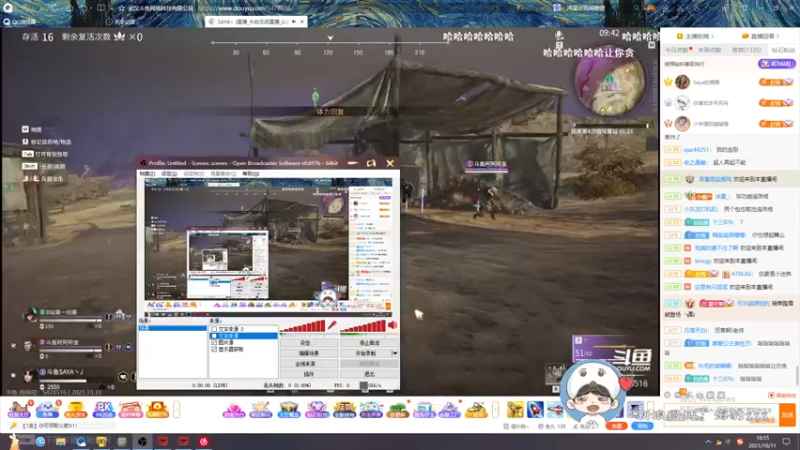Click the pink ticket icon right of PK活动
This screenshot has height=450, width=800.
[131, 409]
